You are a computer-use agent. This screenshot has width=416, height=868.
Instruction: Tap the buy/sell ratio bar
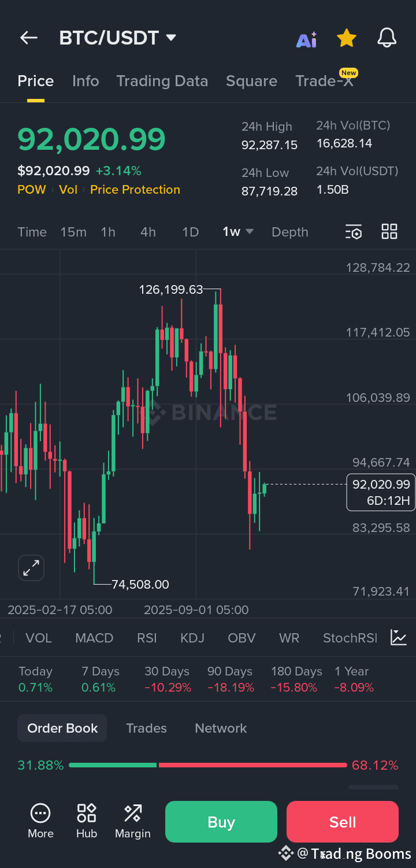[208, 765]
